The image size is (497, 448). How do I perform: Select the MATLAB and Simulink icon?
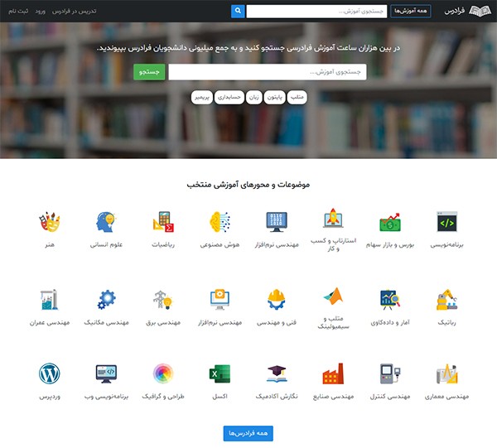click(333, 296)
